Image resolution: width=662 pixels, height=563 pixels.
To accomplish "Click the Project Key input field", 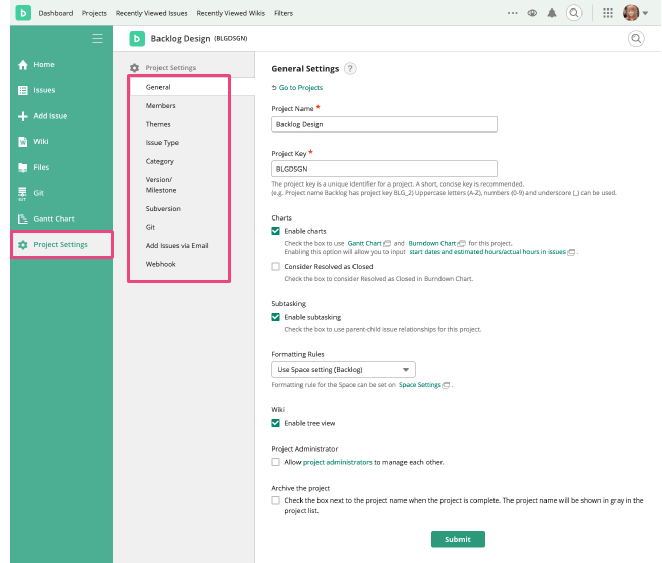I will tap(384, 169).
